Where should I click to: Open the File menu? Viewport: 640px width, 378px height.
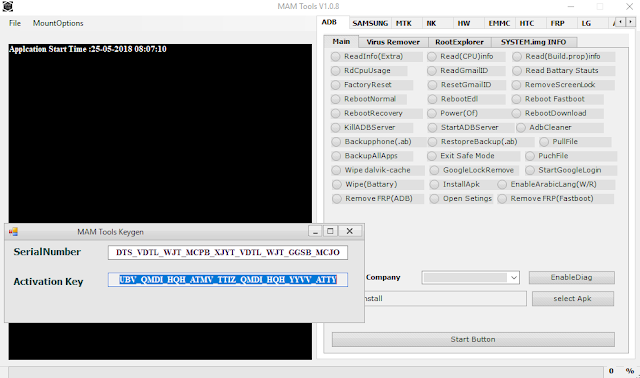[x=15, y=23]
